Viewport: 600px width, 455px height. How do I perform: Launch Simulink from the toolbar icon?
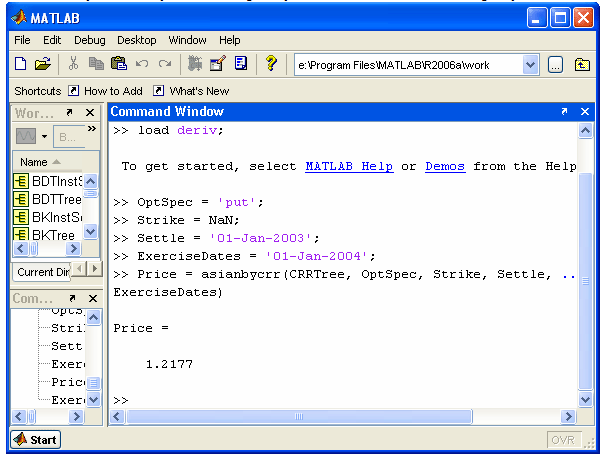point(195,64)
